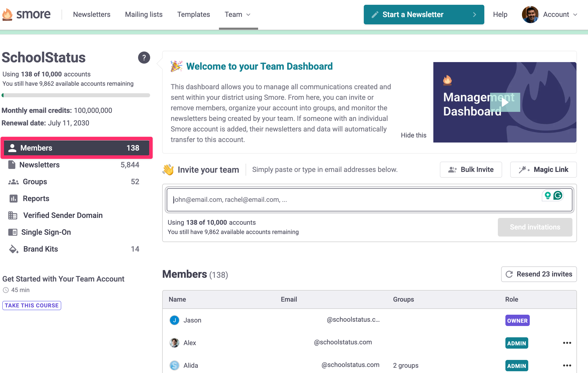This screenshot has height=373, width=588.
Task: Open the Newsletters top navigation tab
Action: [92, 15]
